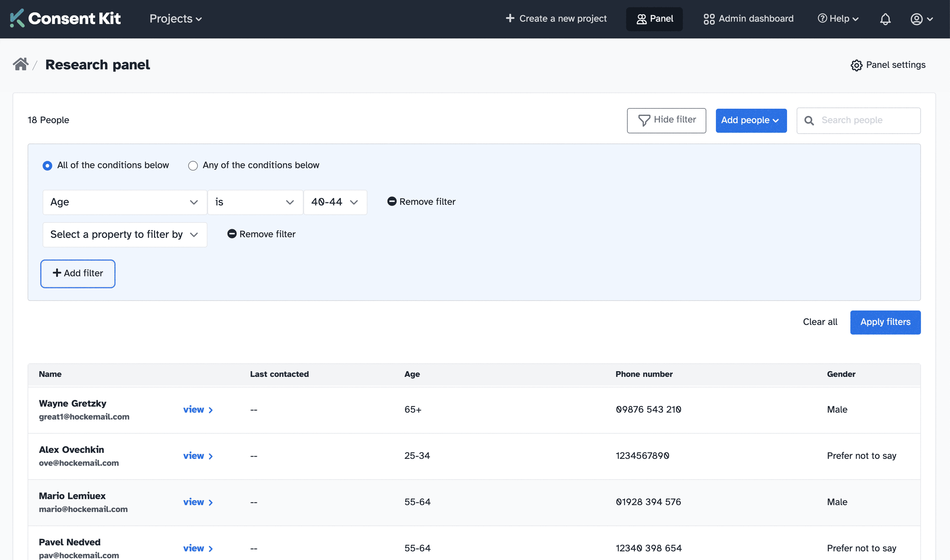The width and height of the screenshot is (950, 560).
Task: Open the Age property dropdown
Action: coord(125,202)
